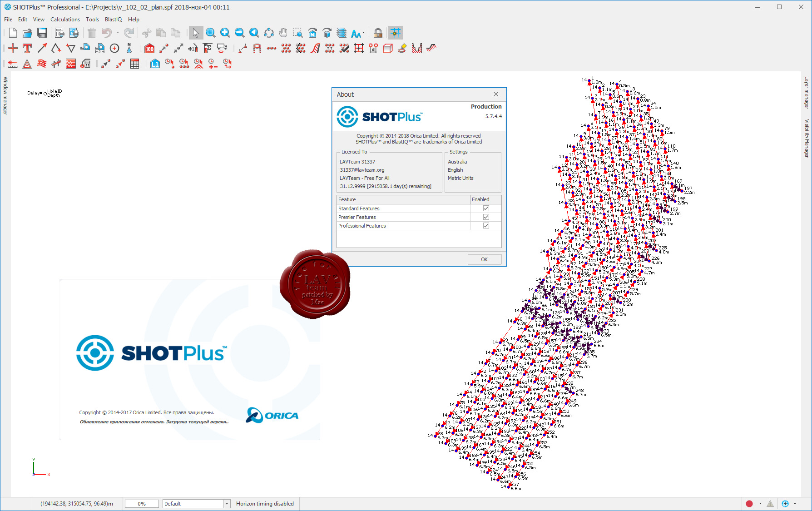Click the coordinates readout in status bar
The width and height of the screenshot is (812, 511).
[77, 504]
